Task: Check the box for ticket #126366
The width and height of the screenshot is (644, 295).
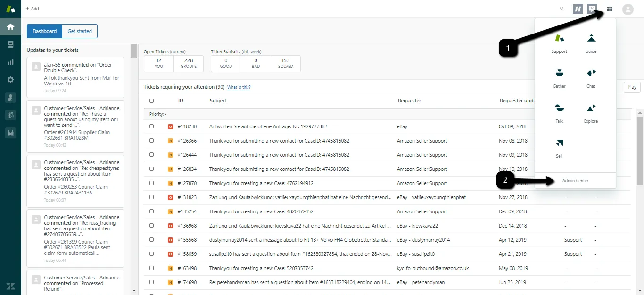Action: click(x=151, y=141)
